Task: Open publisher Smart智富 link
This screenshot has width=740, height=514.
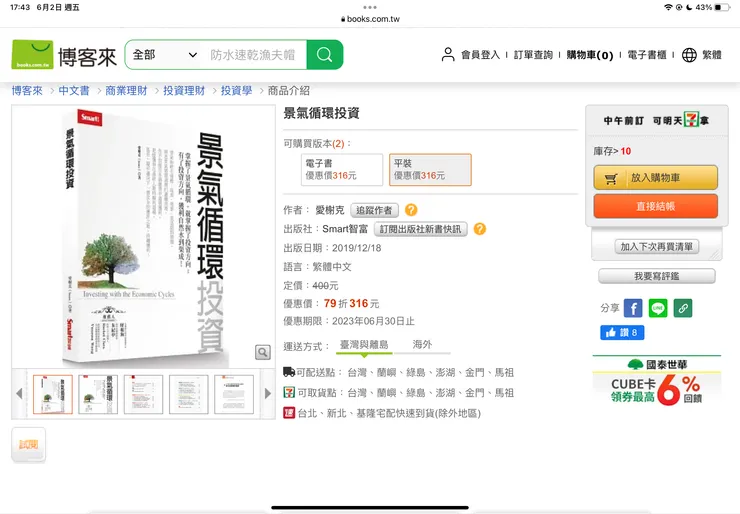Action: 345,229
